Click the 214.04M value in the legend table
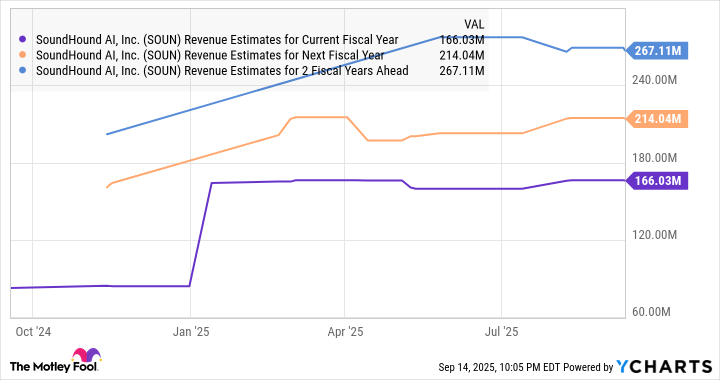 point(461,56)
